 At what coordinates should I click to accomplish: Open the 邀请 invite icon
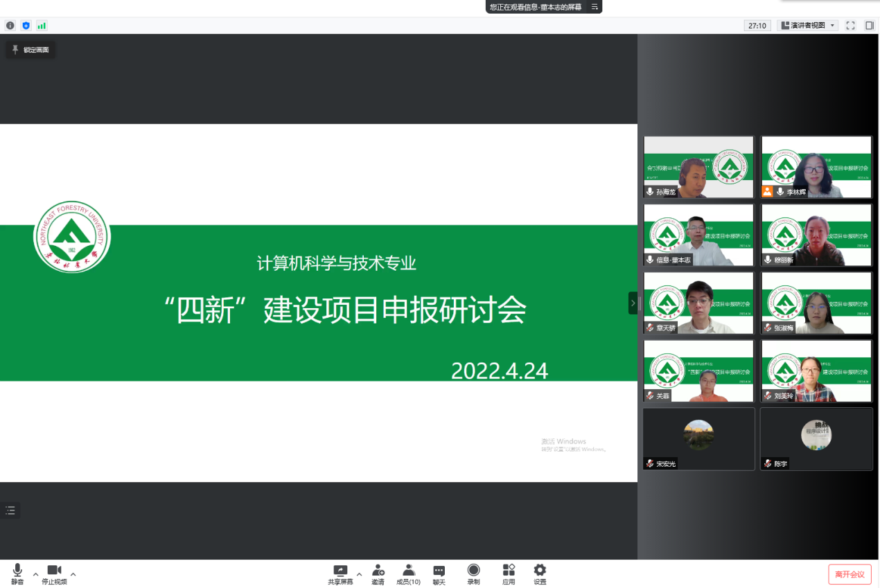pos(378,573)
